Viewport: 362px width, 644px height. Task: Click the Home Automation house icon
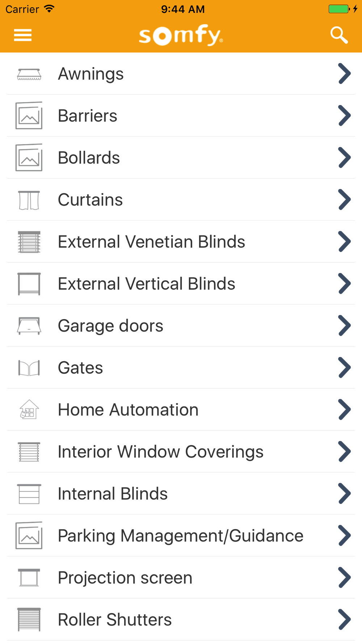pyautogui.click(x=29, y=410)
